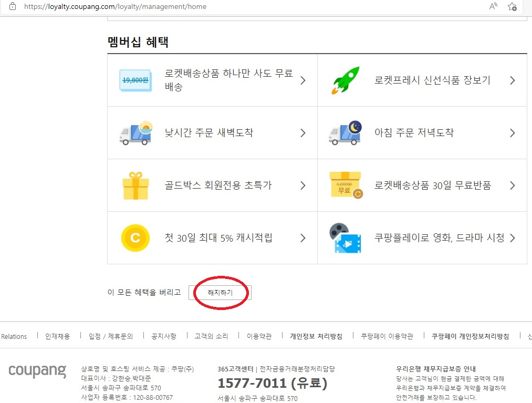Click 대표이사 : 강한승,박대준 text
This screenshot has width=532, height=403.
pos(116,378)
